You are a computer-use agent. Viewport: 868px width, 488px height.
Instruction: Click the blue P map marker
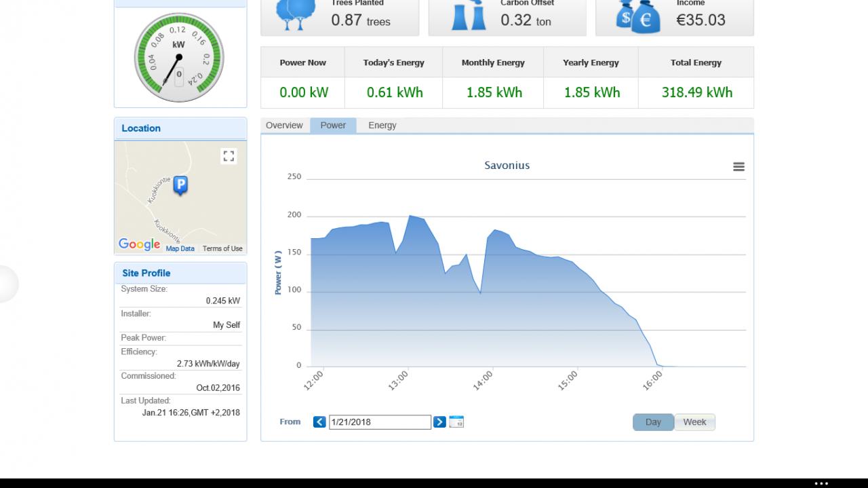180,185
